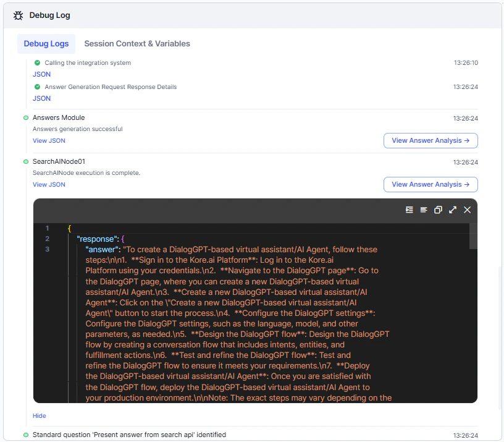Open View JSON under SearchAINode01
This screenshot has width=504, height=442.
click(x=49, y=184)
